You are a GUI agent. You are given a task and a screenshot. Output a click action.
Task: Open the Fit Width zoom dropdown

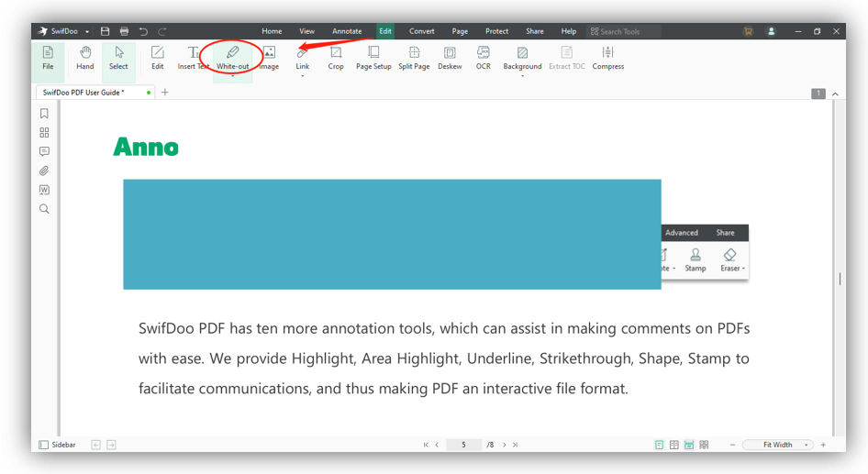tap(778, 445)
